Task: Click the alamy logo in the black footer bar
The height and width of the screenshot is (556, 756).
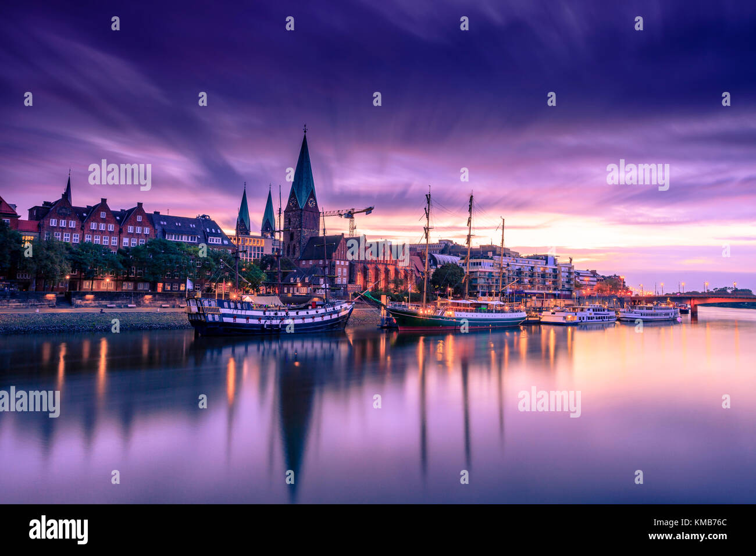Action: click(59, 530)
